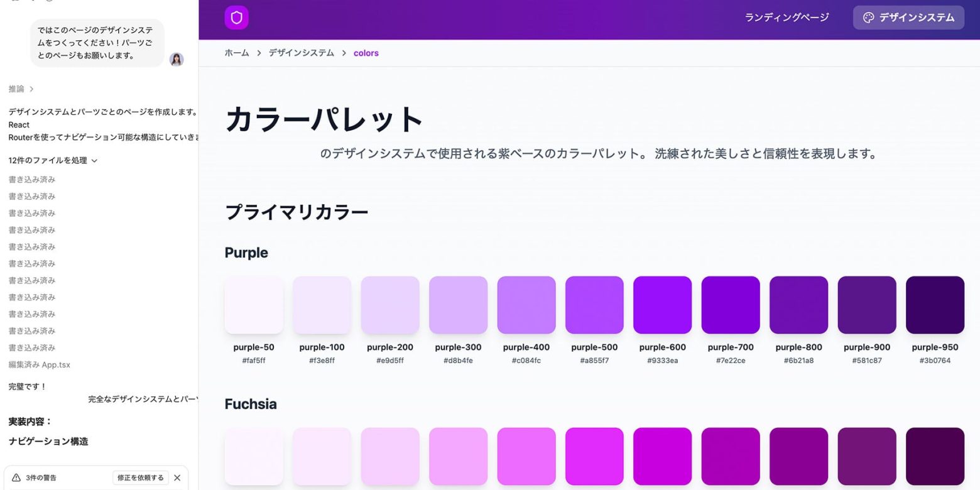Click the デザインシステム breadcrumb link

302,53
